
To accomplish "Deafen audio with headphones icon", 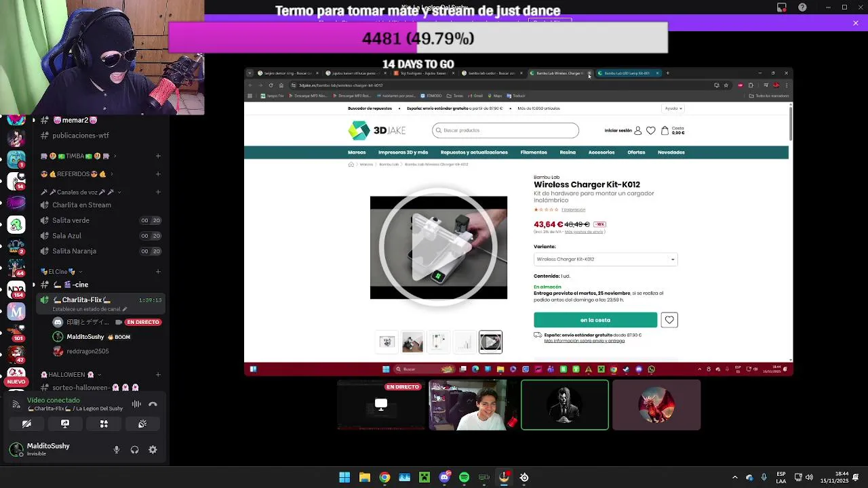I will click(x=134, y=449).
